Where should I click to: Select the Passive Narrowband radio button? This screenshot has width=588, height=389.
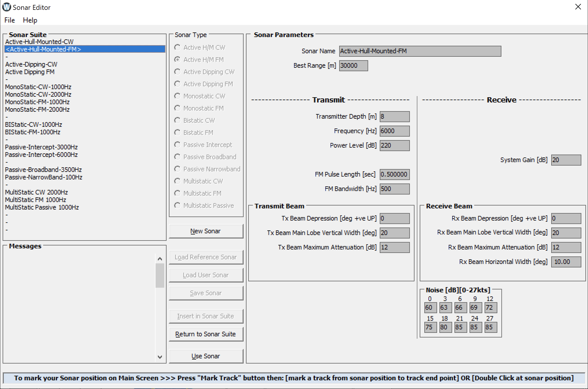(x=177, y=169)
